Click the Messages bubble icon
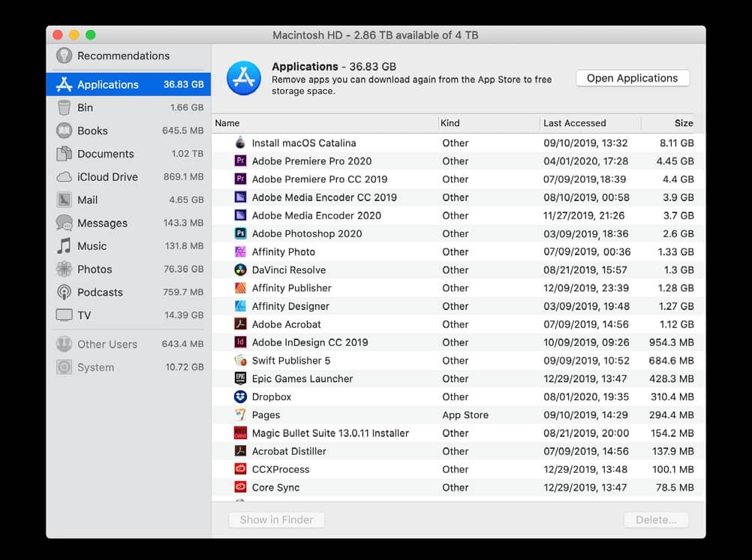Viewport: 752px width, 560px height. tap(64, 223)
